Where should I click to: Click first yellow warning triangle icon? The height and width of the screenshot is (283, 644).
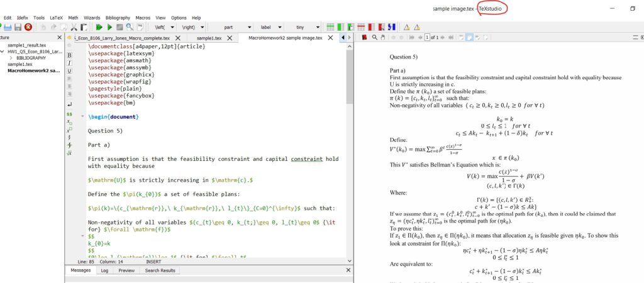(407, 28)
